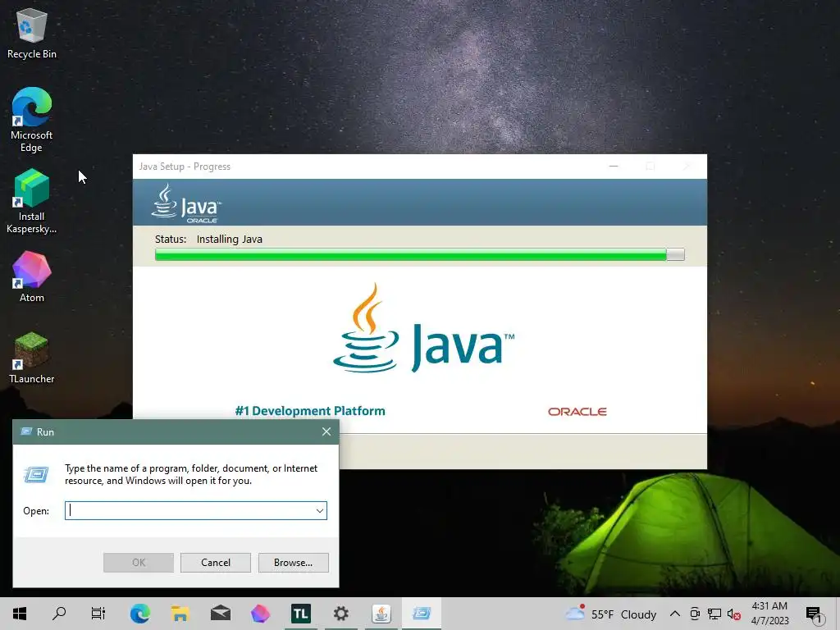Open the muted volume tray icon
This screenshot has height=630, width=840.
[734, 614]
